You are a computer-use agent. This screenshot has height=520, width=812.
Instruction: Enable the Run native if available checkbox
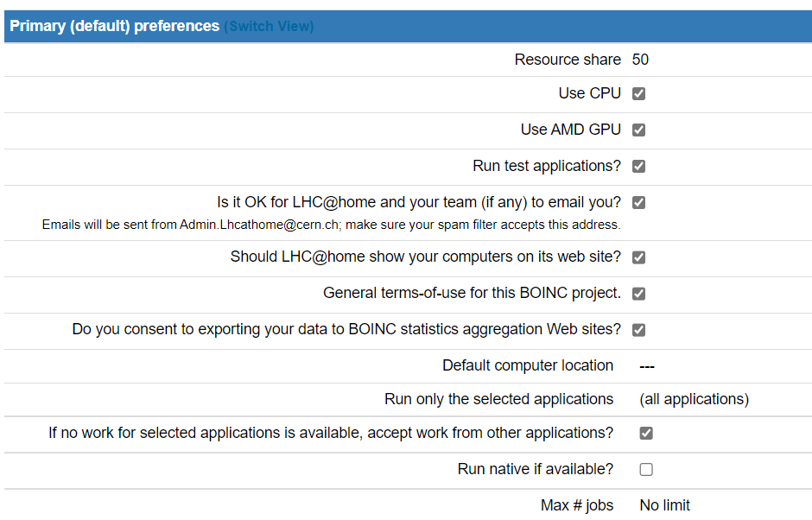(x=646, y=470)
